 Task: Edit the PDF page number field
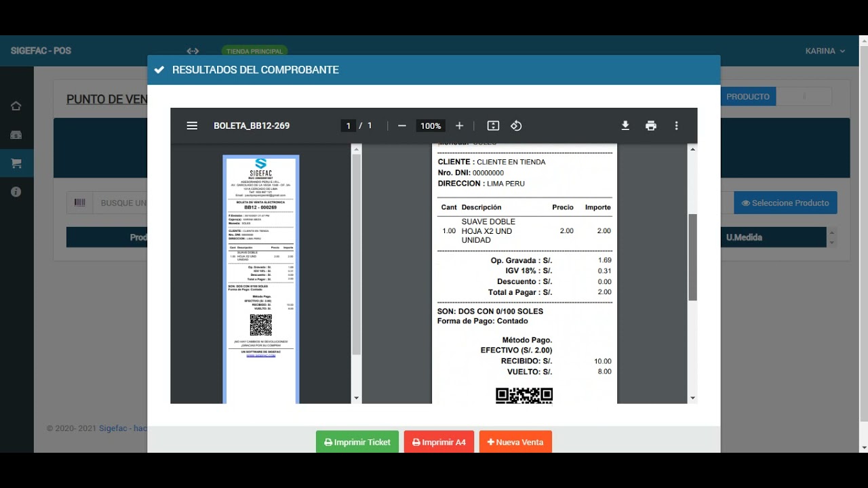349,125
